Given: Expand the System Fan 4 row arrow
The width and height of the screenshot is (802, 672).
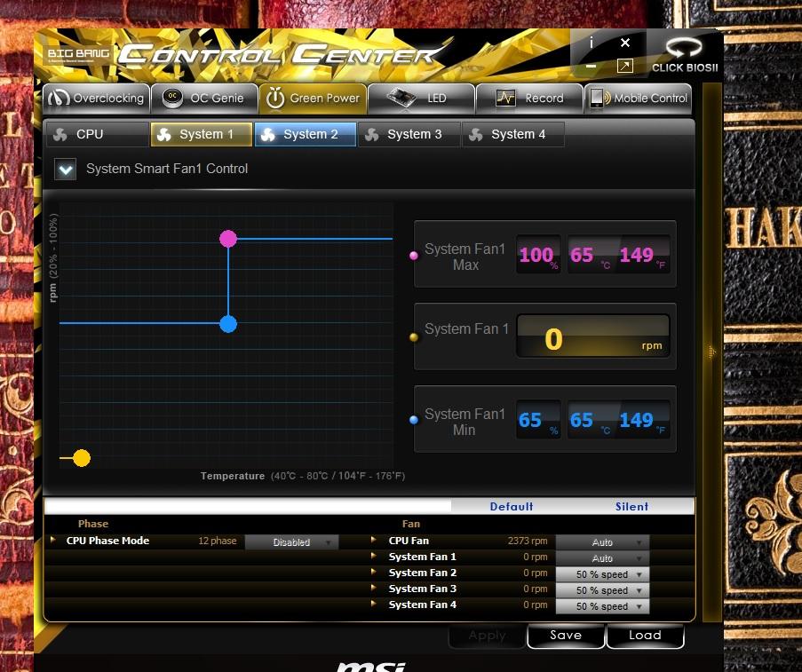Looking at the screenshot, I should (x=373, y=604).
